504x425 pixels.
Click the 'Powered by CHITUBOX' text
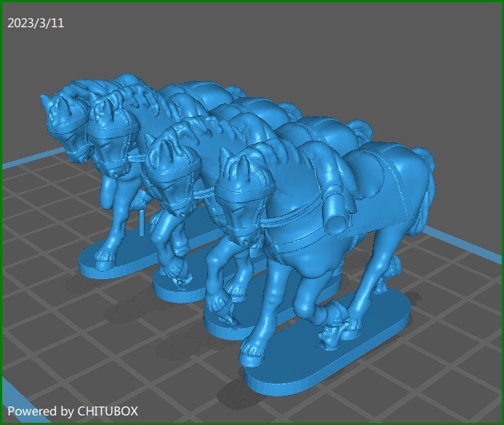pyautogui.click(x=73, y=412)
